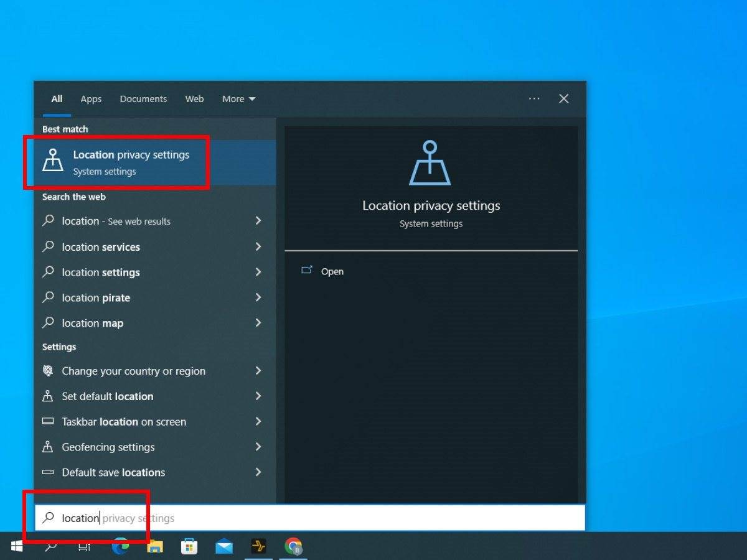The width and height of the screenshot is (747, 560).
Task: Click Open in the preview pane
Action: coord(332,272)
